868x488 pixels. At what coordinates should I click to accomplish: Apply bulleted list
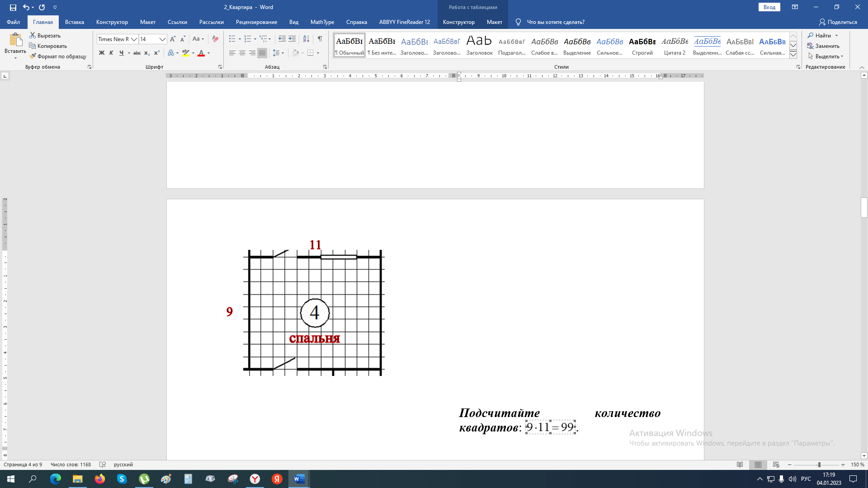coord(232,39)
